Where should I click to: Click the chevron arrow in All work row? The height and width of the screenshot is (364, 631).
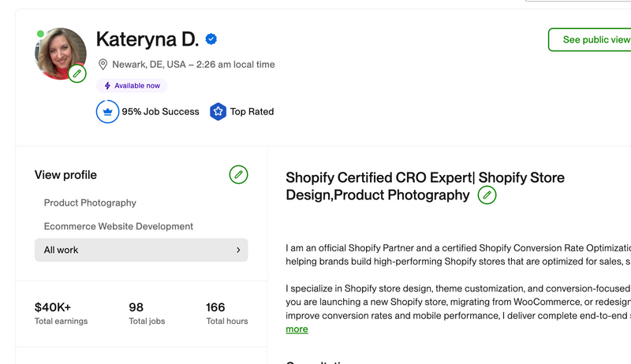[238, 250]
